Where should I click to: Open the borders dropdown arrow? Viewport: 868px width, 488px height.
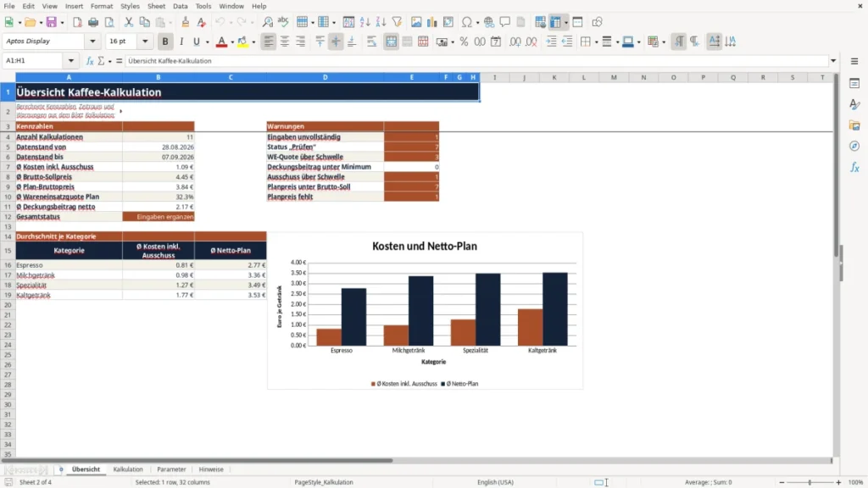coord(596,42)
